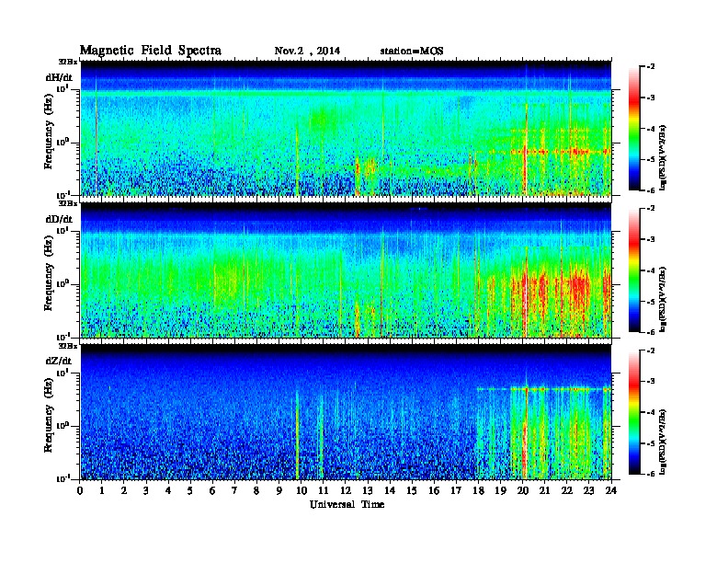Click the "-5" tick on the dZ/dt color bar
This screenshot has height=563, width=728.
(651, 443)
